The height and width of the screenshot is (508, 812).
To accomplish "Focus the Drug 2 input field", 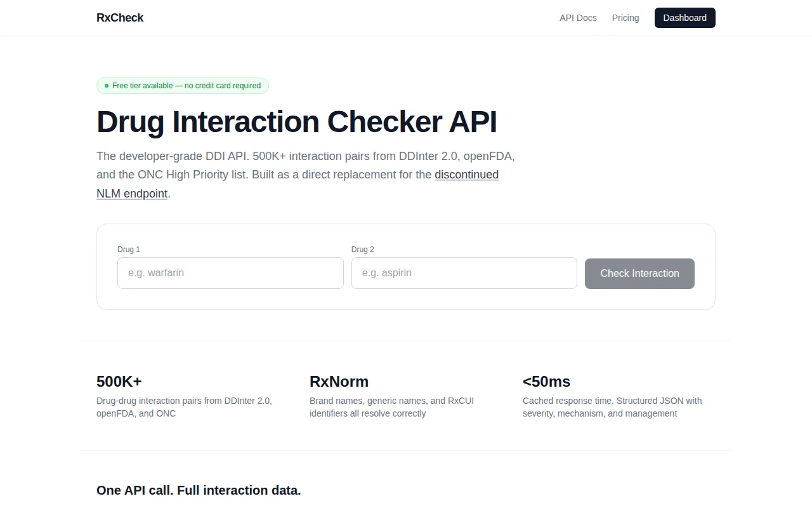I will coord(464,273).
